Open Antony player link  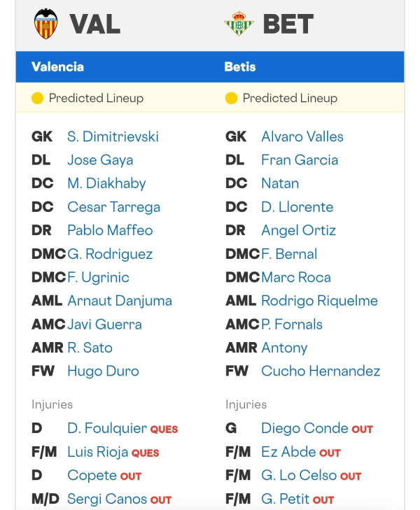tap(284, 348)
